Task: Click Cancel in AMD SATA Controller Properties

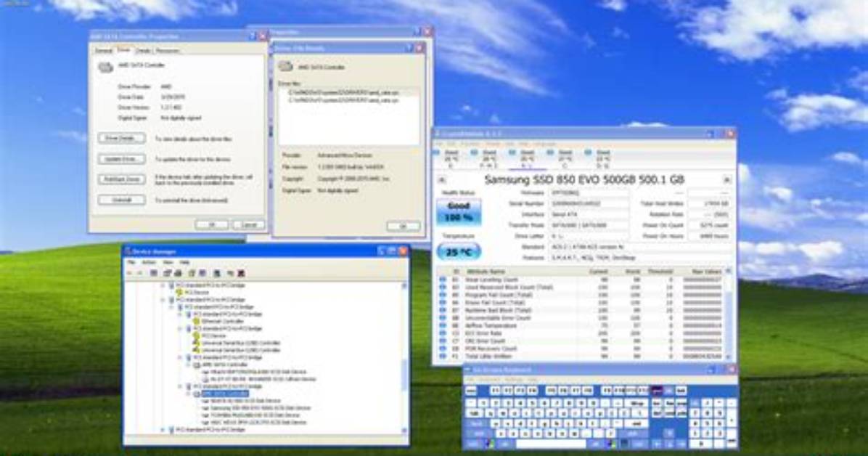Action: coord(248,224)
